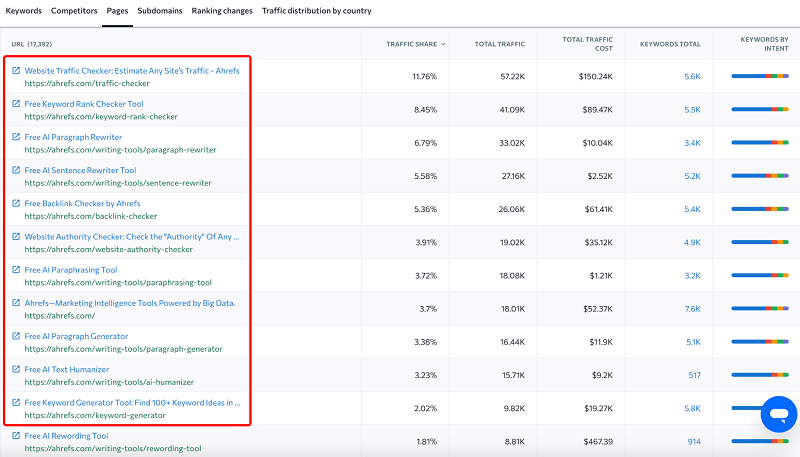Click Total Traffic Cost column header
The height and width of the screenshot is (457, 800).
(x=587, y=44)
